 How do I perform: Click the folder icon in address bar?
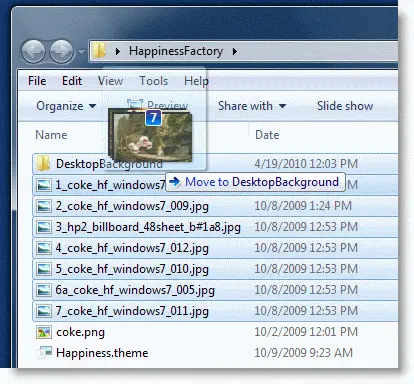click(99, 51)
